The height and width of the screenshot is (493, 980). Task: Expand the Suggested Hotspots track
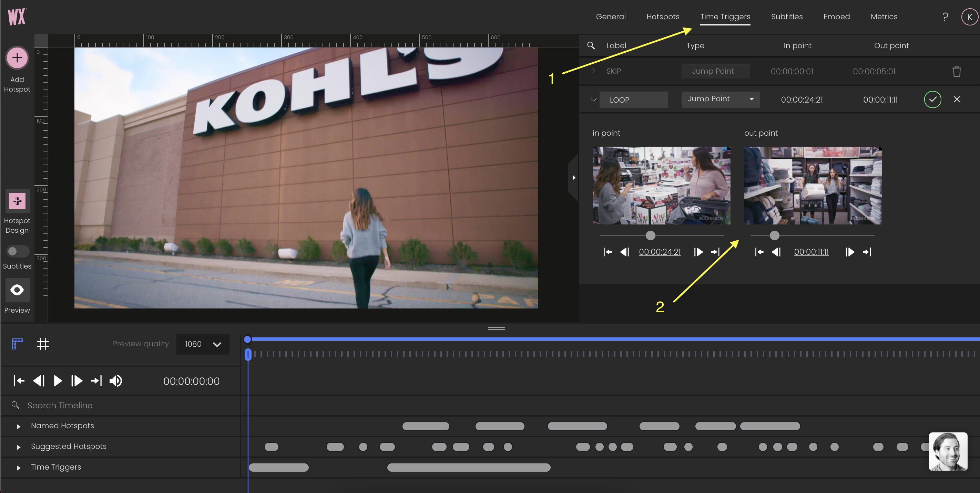click(19, 447)
